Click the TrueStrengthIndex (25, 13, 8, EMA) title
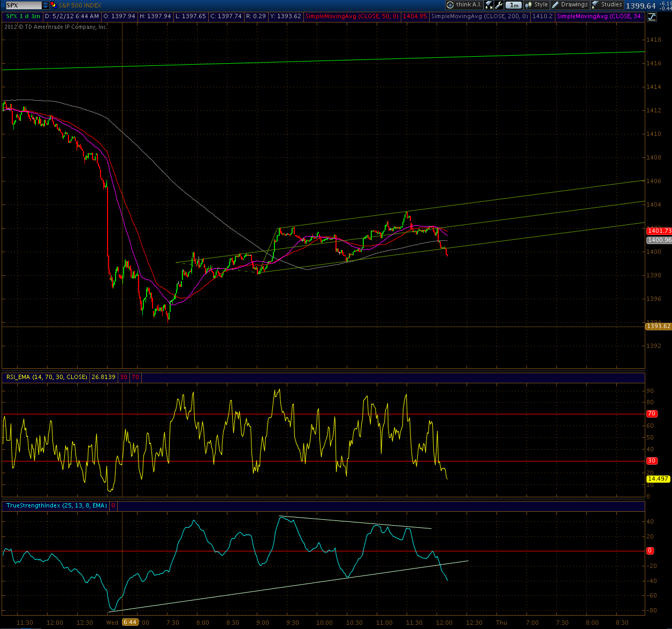The height and width of the screenshot is (629, 672). pos(57,505)
